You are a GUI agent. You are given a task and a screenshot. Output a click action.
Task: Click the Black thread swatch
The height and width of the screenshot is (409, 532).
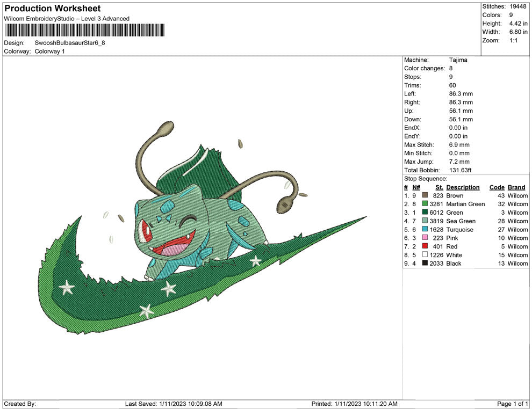425,263
